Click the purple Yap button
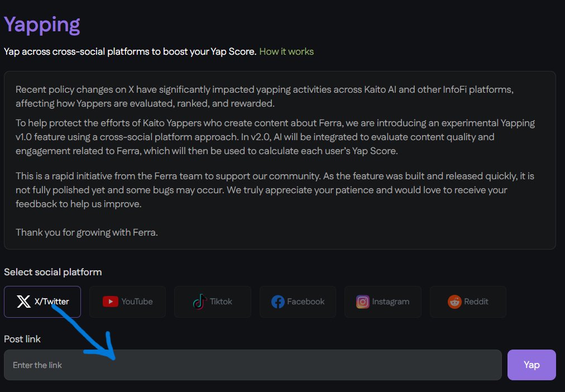565x392 pixels. [532, 365]
